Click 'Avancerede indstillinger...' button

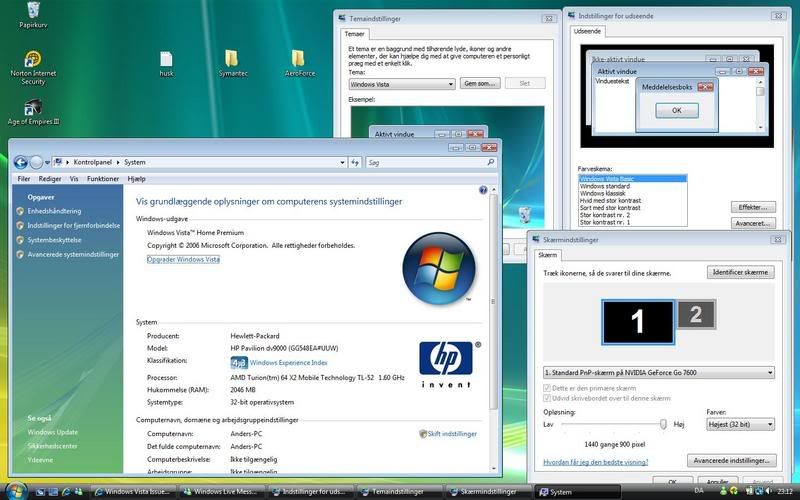coord(731,460)
